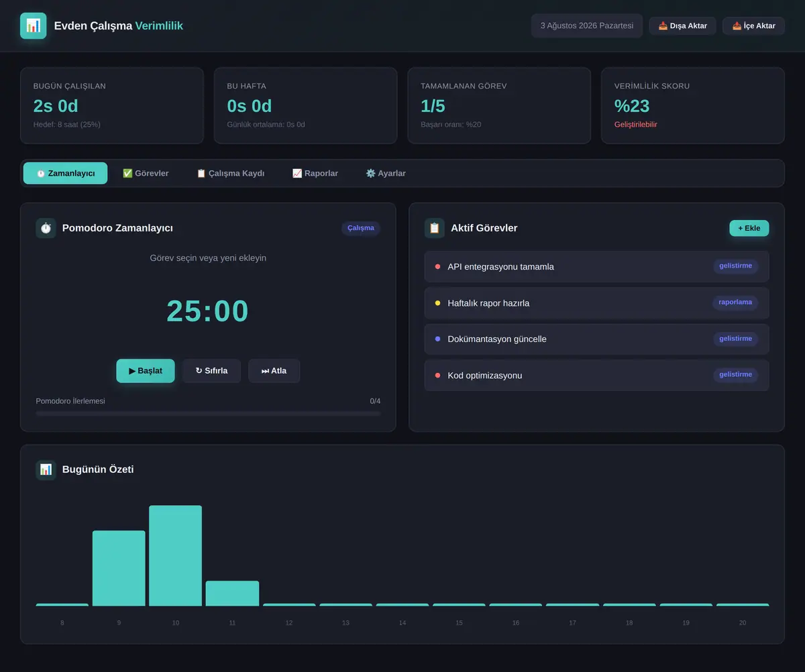Click gelistirme tag on Dokümantasyon güncelle
The width and height of the screenshot is (805, 672).
pyautogui.click(x=735, y=339)
